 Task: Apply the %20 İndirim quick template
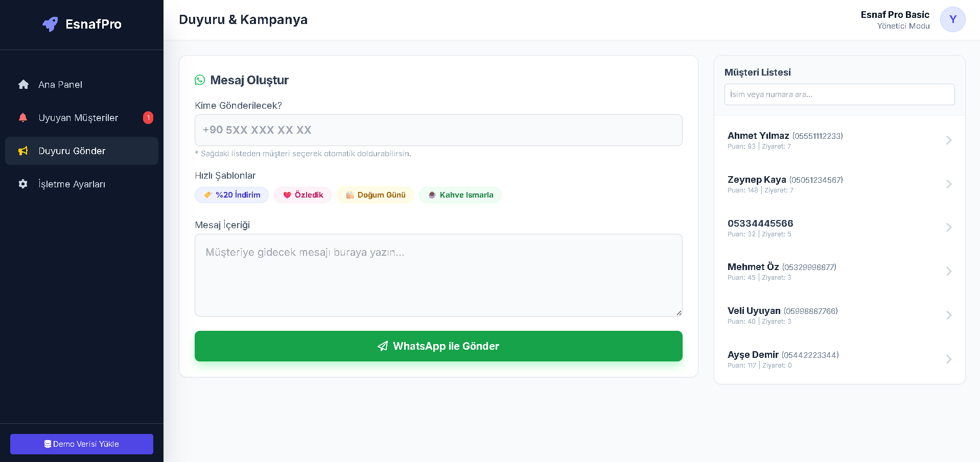(232, 195)
